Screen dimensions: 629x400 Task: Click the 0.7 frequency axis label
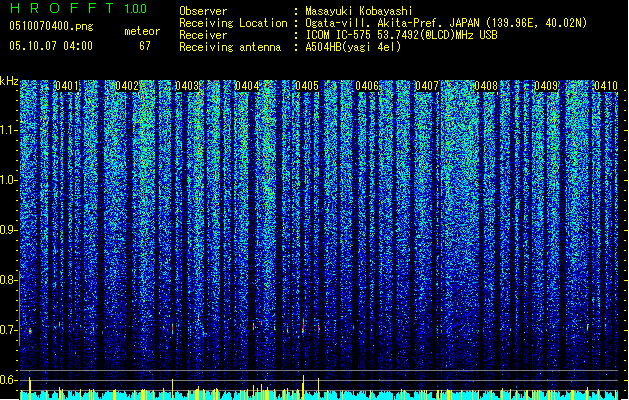(9, 330)
